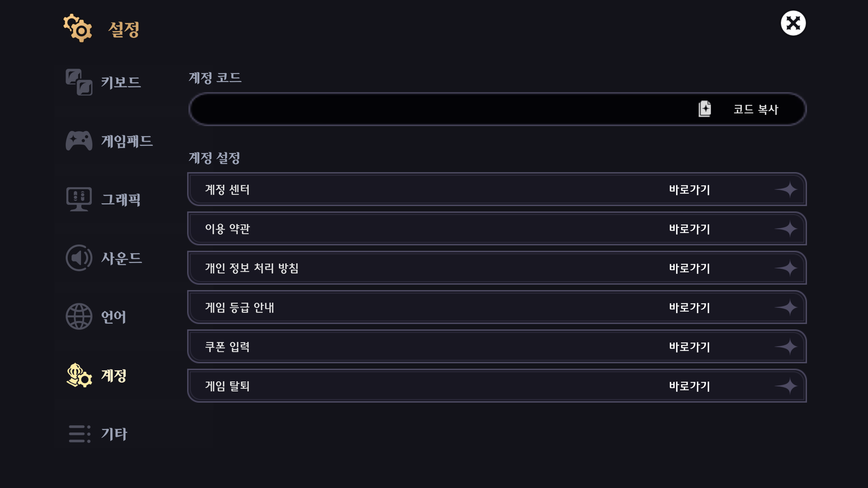The height and width of the screenshot is (488, 868).
Task: Close the settings window
Action: pos(793,23)
